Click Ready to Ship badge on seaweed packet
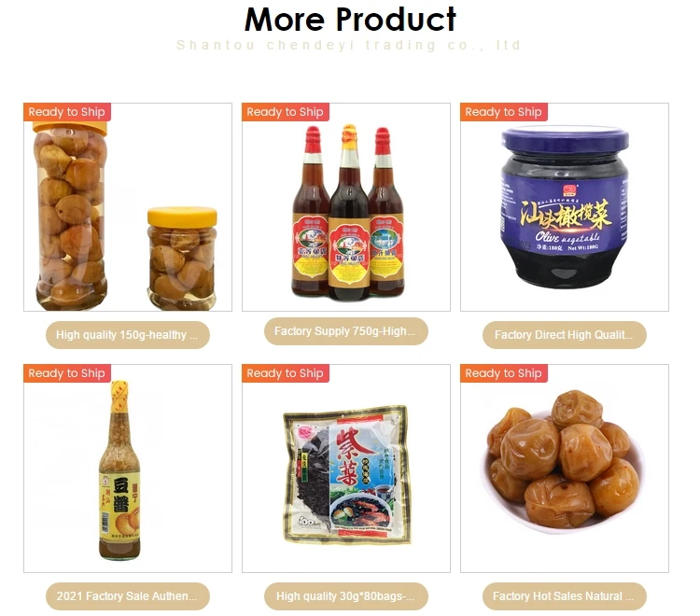Viewport: 700px width, 616px height. (286, 373)
